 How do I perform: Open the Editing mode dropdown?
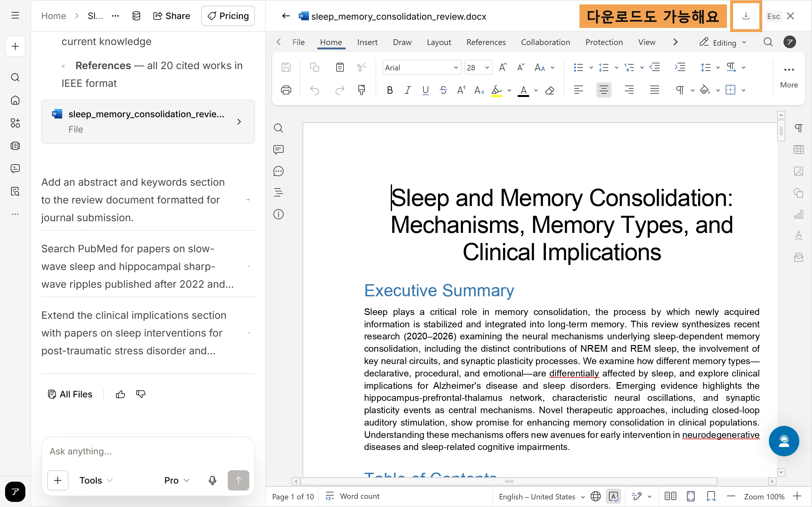click(x=723, y=42)
